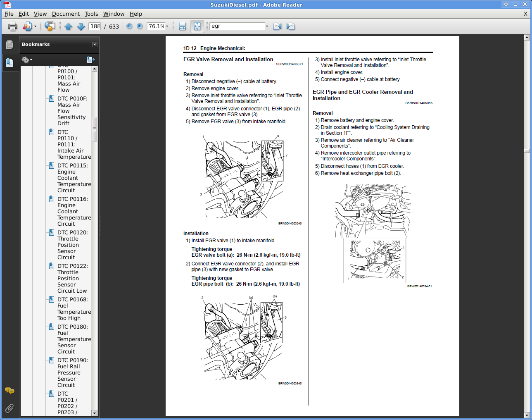Select bookmark DTC P0115: Engine Coolant Temperature Circuit
Viewport: 532px width, 420px height.
coord(74,178)
